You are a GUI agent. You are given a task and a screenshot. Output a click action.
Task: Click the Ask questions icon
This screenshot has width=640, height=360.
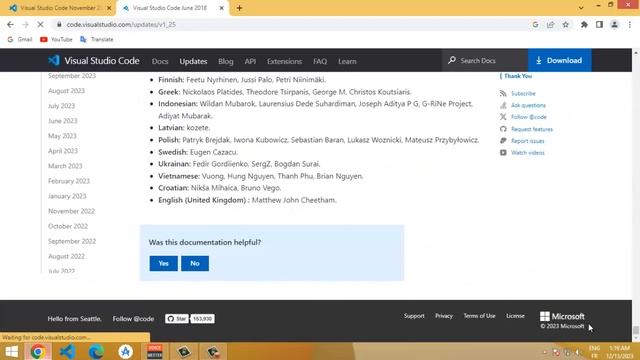(503, 105)
